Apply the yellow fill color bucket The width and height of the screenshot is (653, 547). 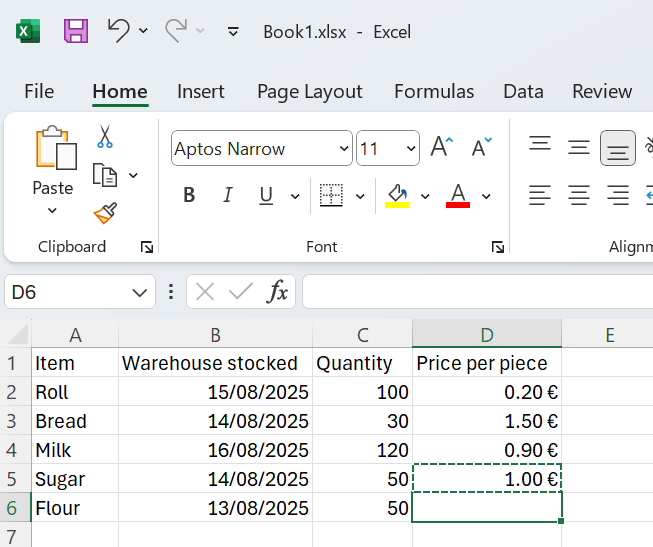[x=397, y=195]
